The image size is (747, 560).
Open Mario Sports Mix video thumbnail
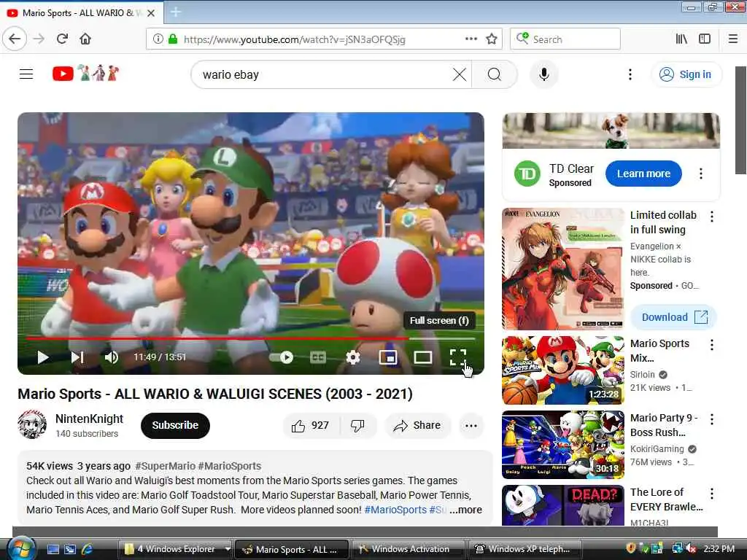coord(563,370)
